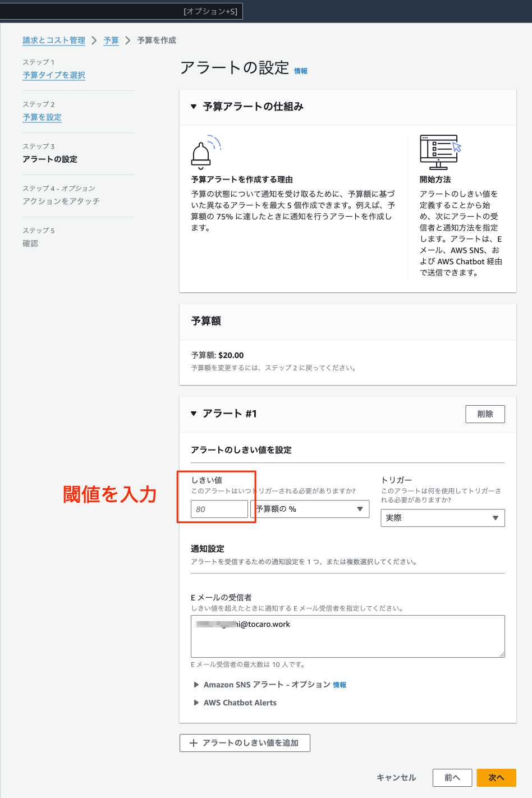
Task: Click the 情報 link beside アラートの設定 heading
Action: [302, 71]
